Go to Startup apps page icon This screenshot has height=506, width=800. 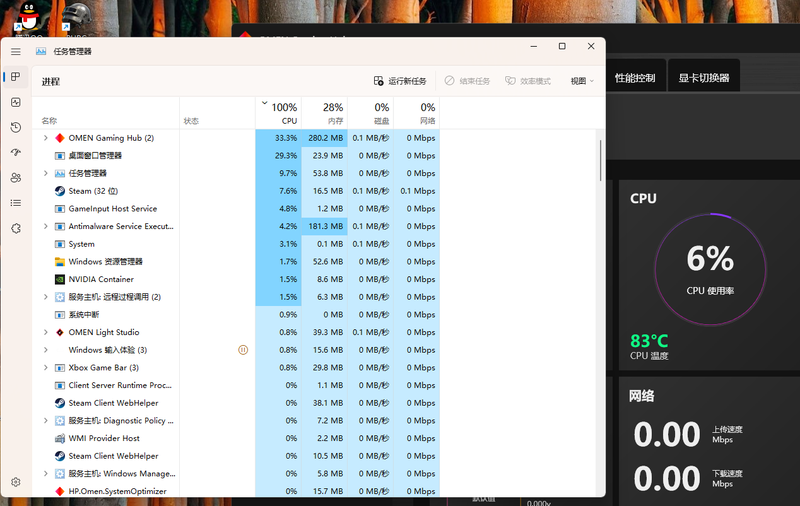click(16, 152)
